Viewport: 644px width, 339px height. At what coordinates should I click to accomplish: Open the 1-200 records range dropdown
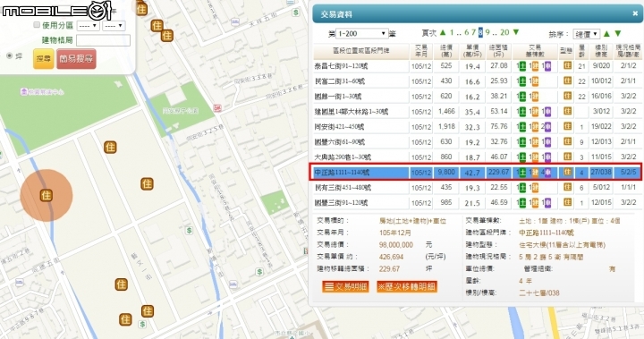coord(361,34)
